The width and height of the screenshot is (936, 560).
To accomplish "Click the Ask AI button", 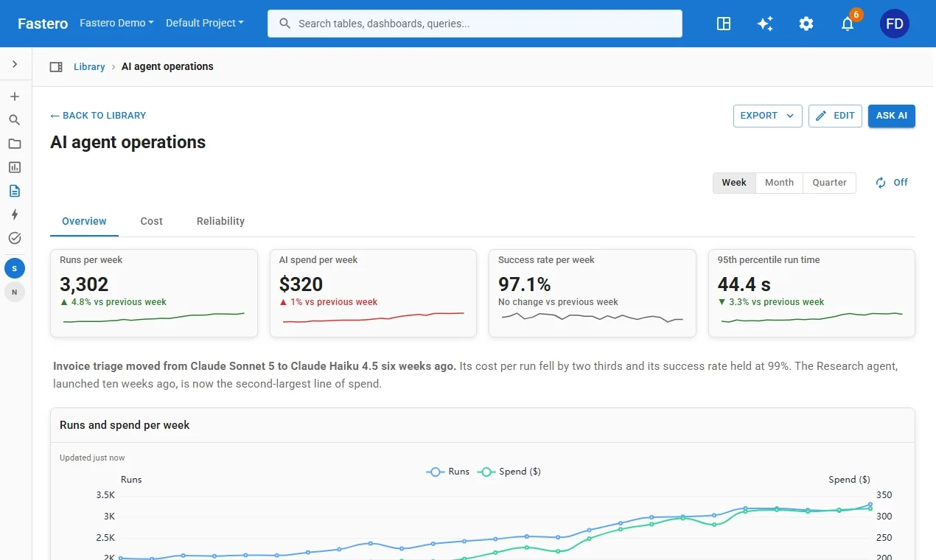I will tap(892, 116).
